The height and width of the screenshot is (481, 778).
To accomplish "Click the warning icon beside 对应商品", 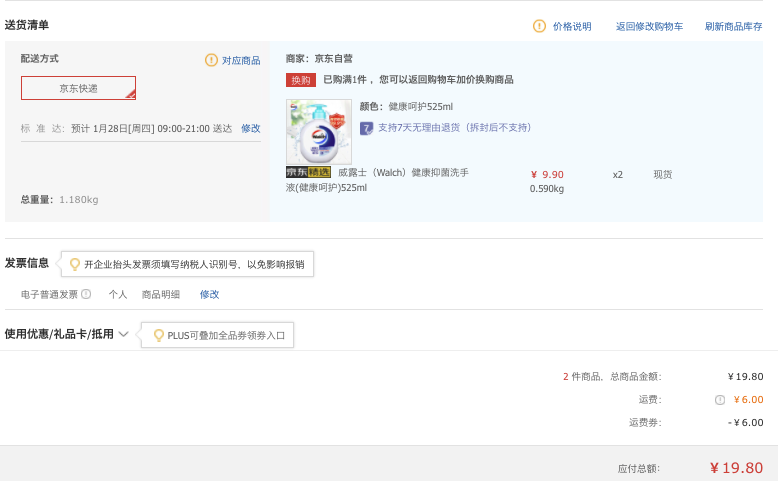I will coord(211,60).
